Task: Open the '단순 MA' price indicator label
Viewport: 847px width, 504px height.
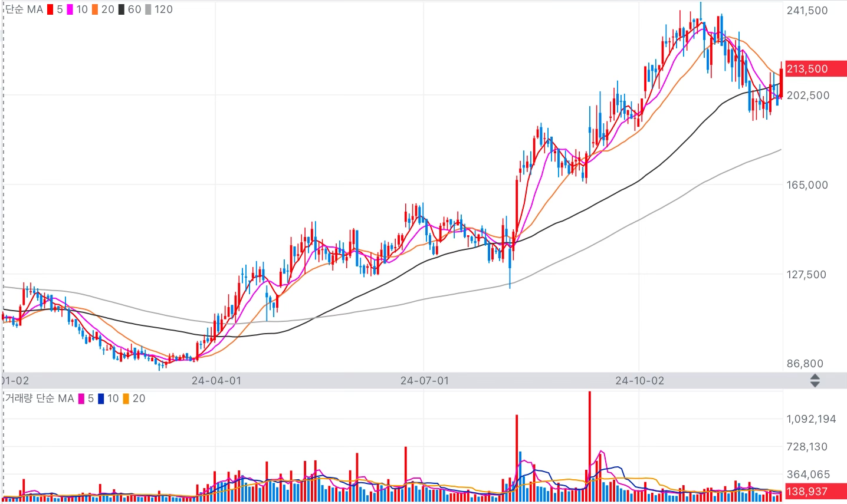Action: (x=24, y=9)
